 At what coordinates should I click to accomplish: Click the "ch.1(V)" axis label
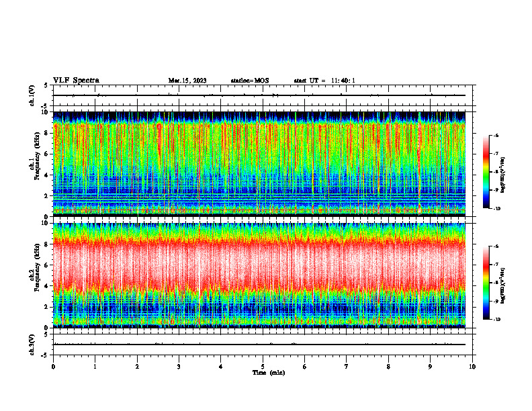pyautogui.click(x=32, y=95)
